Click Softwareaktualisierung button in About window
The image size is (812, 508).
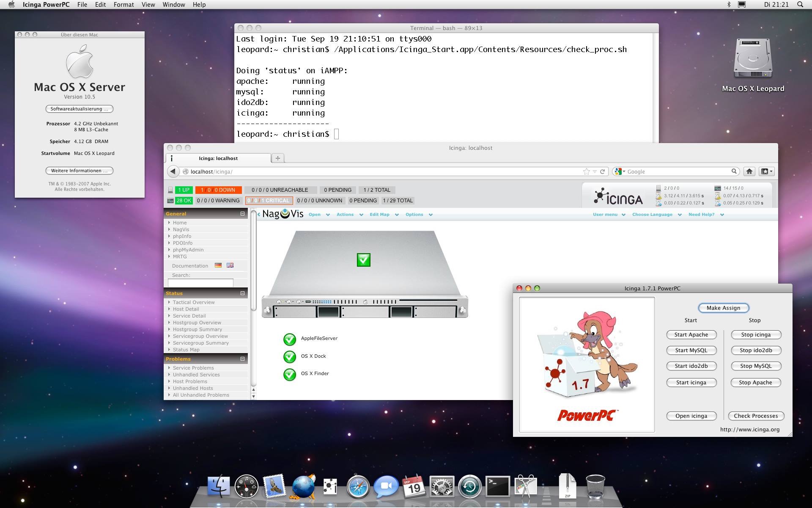click(x=79, y=109)
